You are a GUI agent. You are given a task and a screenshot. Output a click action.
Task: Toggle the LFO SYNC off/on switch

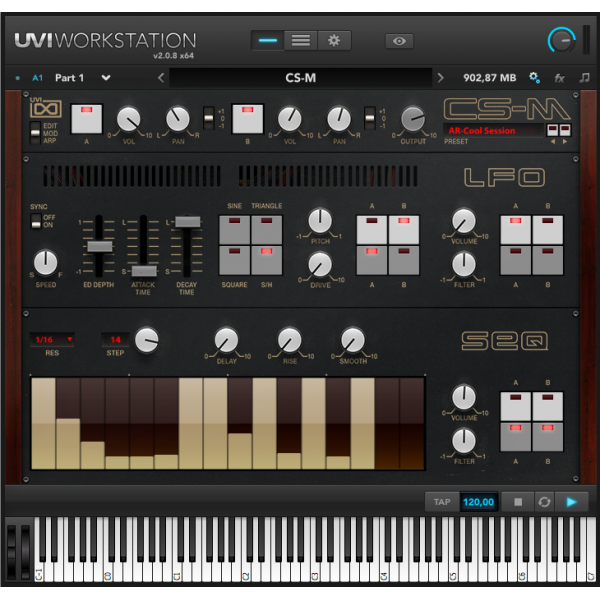[36, 221]
